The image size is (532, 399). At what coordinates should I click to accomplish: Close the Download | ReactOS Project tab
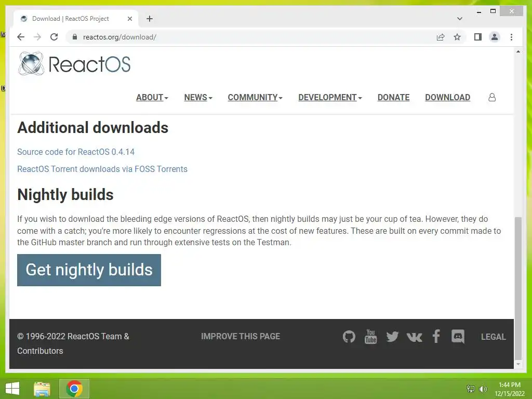[129, 19]
